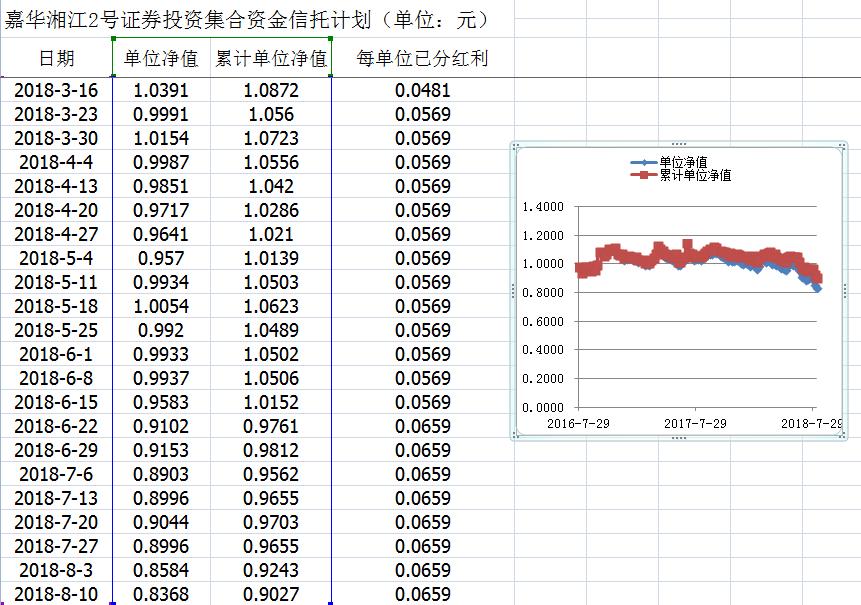The image size is (861, 605).
Task: Click the cumulative value cell 1.0286
Action: [271, 210]
